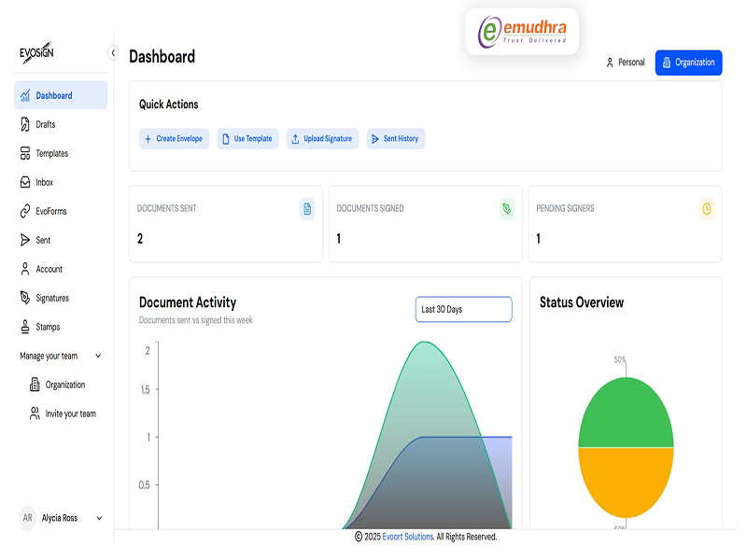
Task: Click the Signatures pen icon
Action: pos(25,298)
